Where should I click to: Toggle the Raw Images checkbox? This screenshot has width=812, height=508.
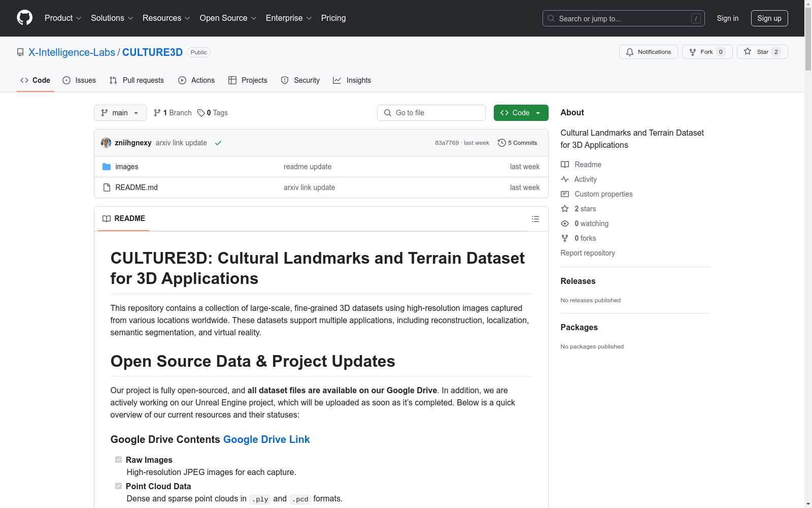point(118,460)
